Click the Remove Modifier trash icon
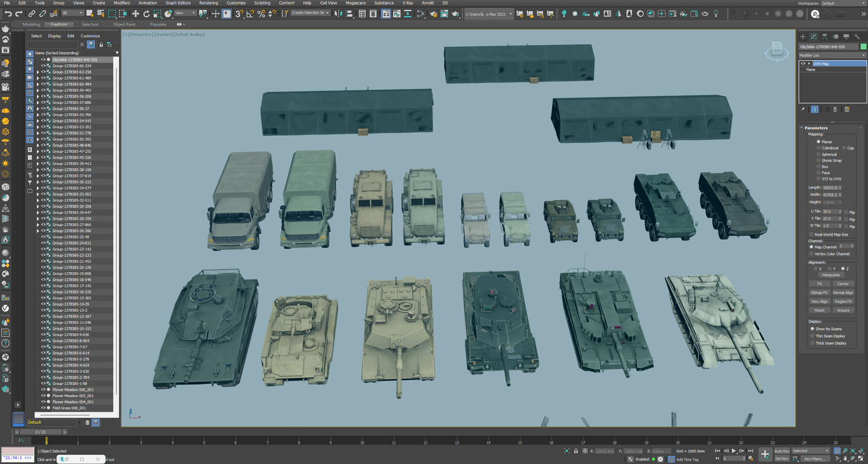 coord(836,109)
